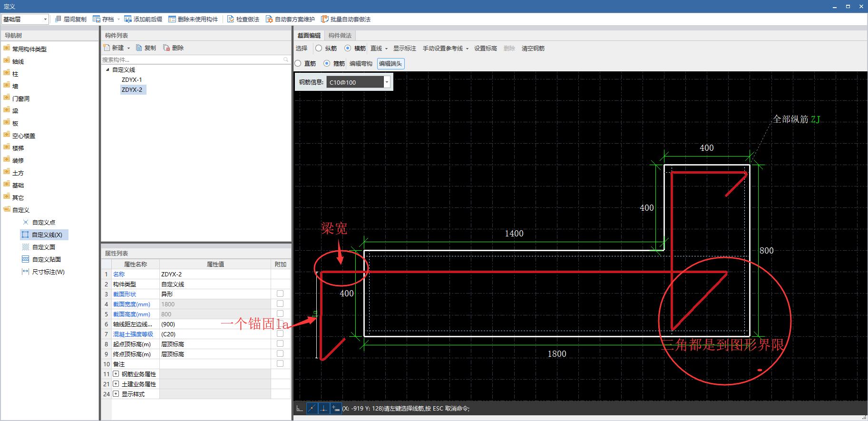Select component ZDYX-2 in list
This screenshot has width=868, height=421.
click(x=132, y=89)
